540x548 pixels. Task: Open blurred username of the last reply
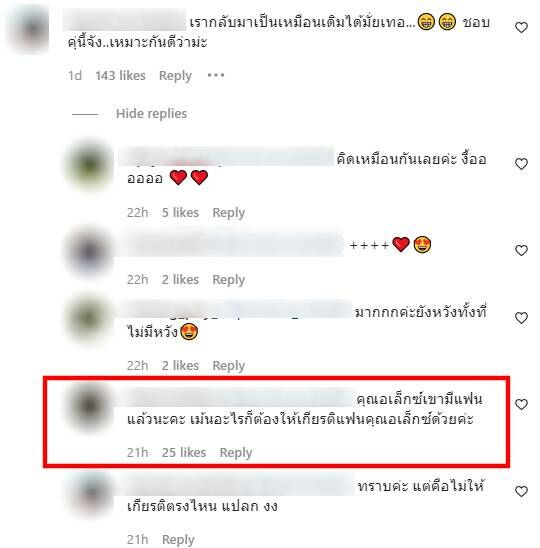tap(236, 485)
